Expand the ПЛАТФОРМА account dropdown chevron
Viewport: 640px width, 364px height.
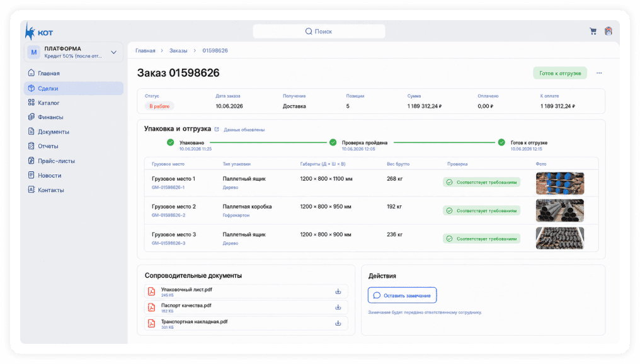pyautogui.click(x=114, y=52)
